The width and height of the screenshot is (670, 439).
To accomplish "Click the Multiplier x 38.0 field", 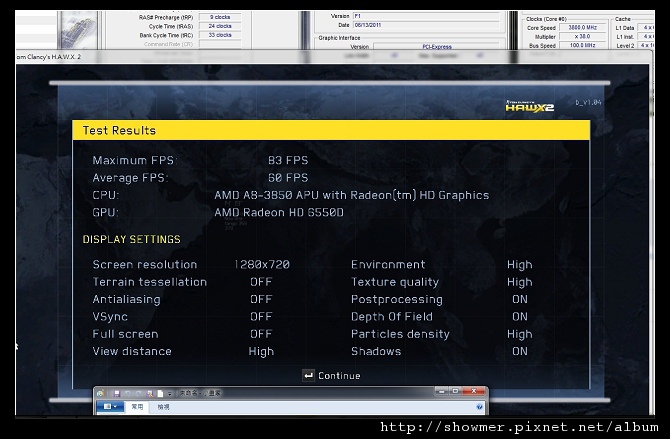I will pos(583,36).
